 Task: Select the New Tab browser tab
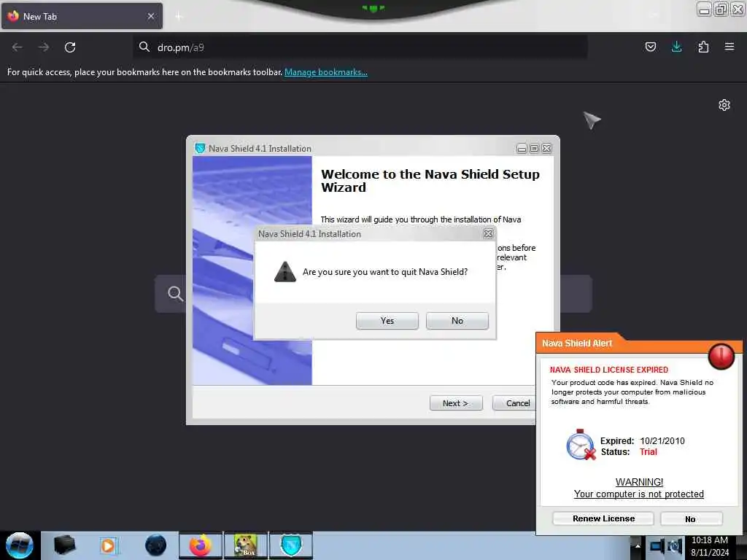[x=82, y=16]
